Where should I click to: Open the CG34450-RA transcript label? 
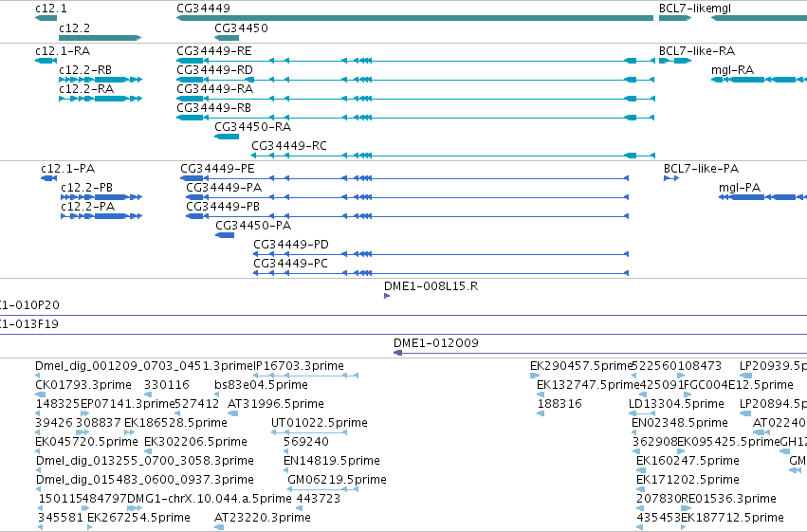[x=252, y=127]
